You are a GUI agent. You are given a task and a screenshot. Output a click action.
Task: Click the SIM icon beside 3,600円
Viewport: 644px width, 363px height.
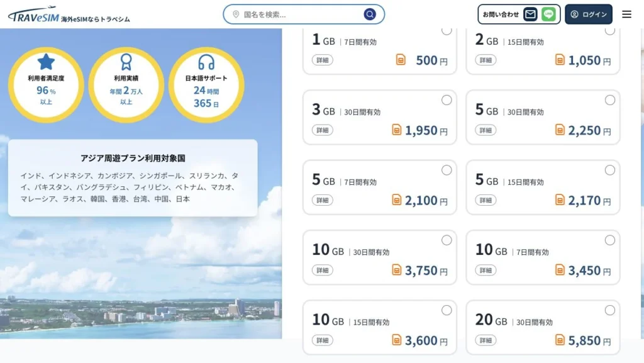(x=396, y=340)
